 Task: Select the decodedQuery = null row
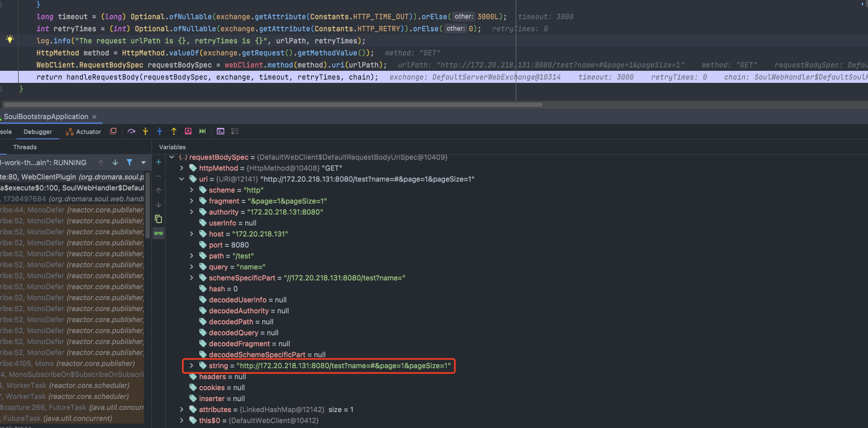pos(239,333)
